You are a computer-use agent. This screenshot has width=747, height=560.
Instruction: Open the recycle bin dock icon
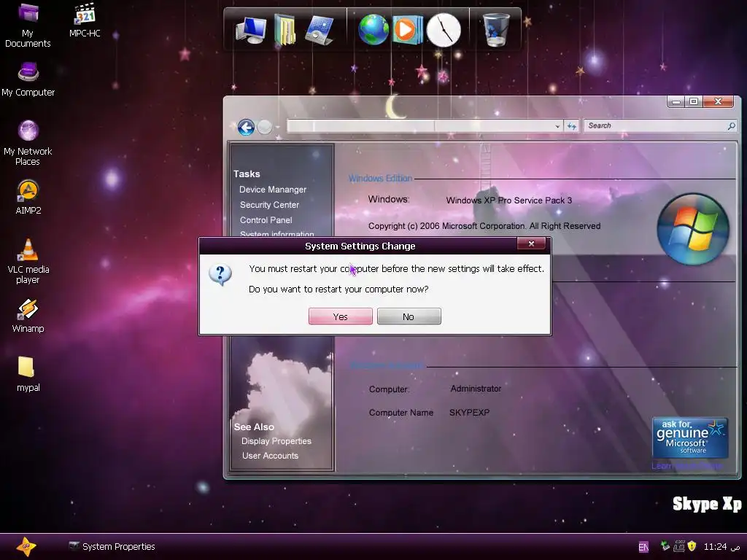click(x=496, y=29)
